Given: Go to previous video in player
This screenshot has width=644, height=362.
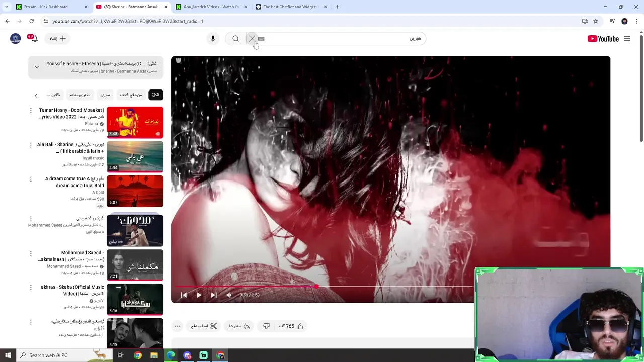Looking at the screenshot, I should pos(184,295).
